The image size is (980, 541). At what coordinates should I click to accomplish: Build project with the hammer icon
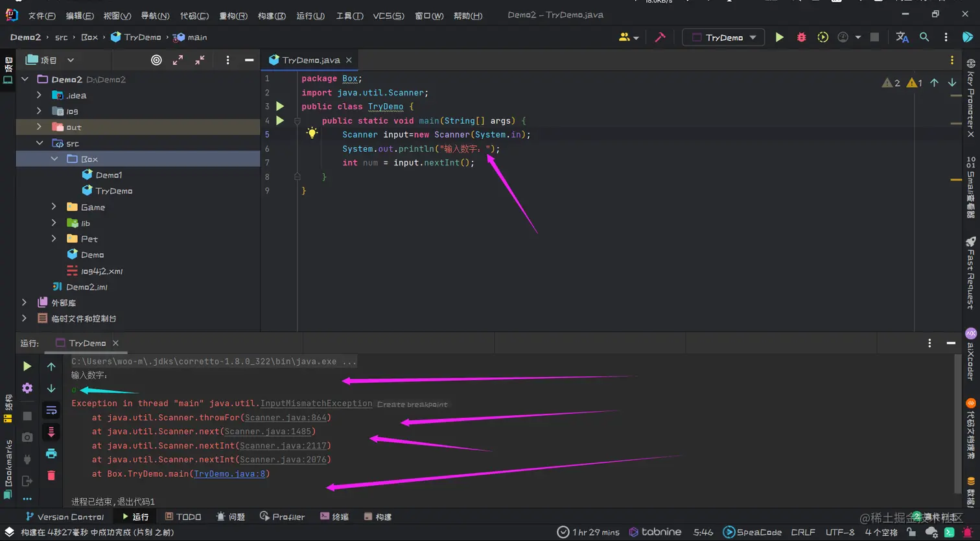tap(660, 38)
